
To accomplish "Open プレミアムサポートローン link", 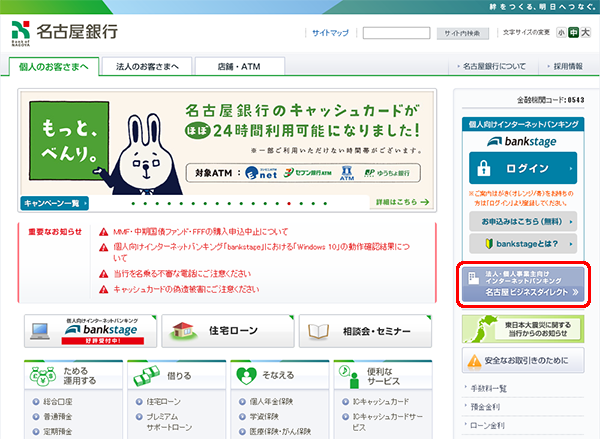I will pyautogui.click(x=169, y=422).
